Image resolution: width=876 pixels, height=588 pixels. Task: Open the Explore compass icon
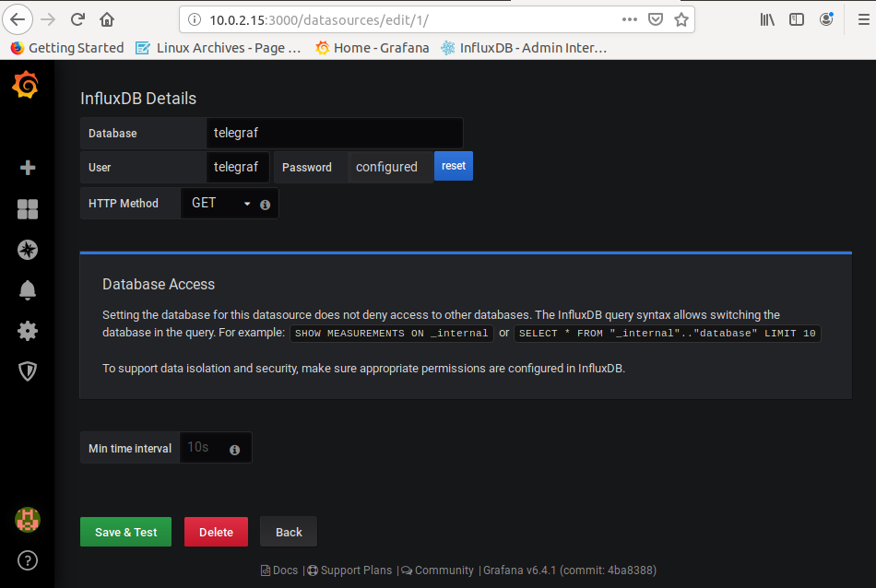pos(28,250)
